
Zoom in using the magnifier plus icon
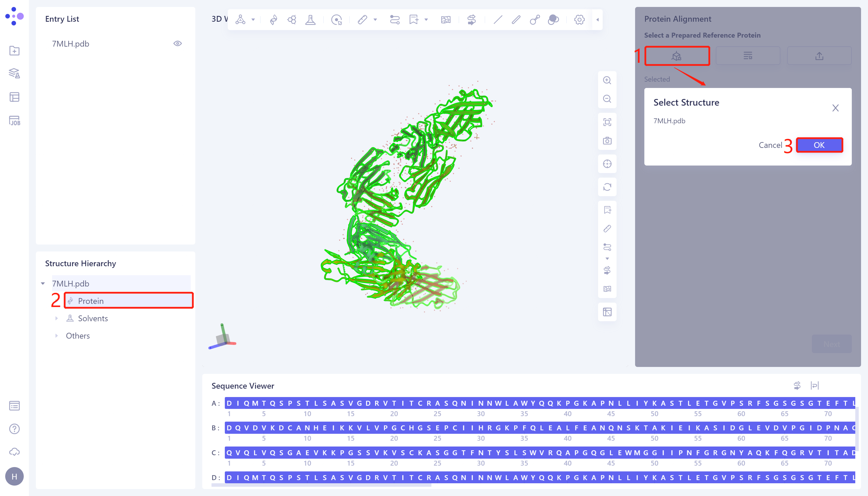point(607,80)
